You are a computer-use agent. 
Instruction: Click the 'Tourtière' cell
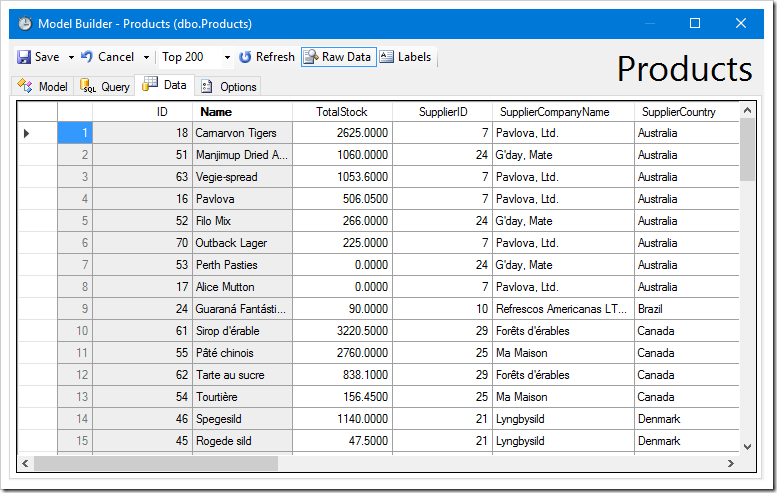click(x=242, y=397)
